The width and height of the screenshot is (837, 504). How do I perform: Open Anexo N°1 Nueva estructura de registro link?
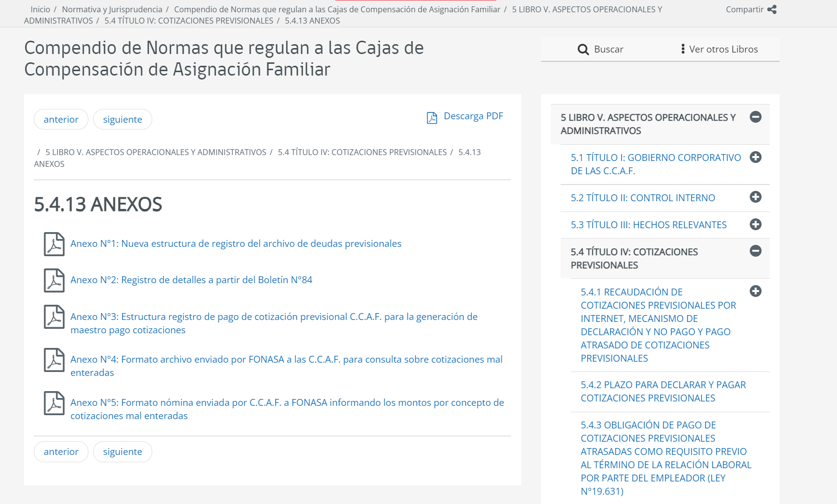tap(236, 243)
